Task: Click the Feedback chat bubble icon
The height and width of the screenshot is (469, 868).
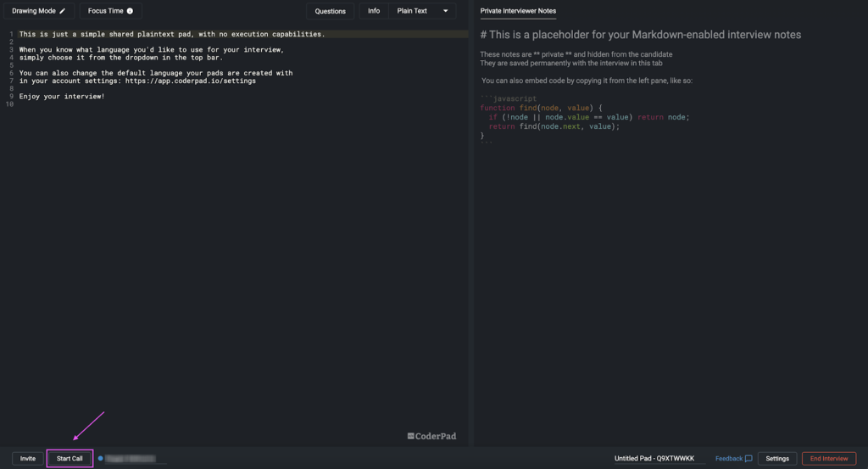Action: point(748,459)
